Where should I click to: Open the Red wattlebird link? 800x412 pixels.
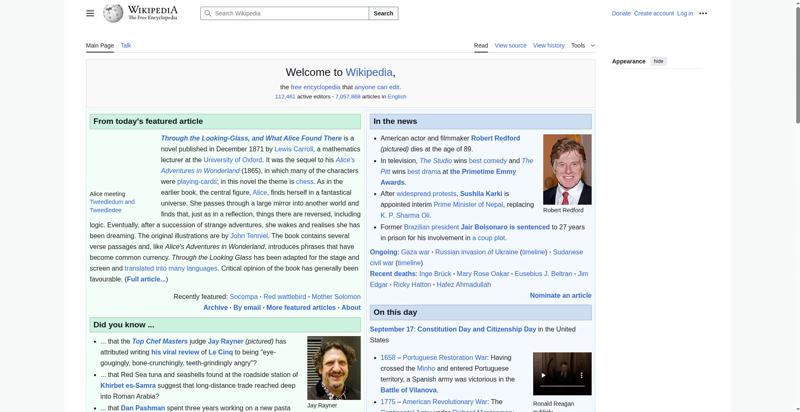[x=285, y=296]
